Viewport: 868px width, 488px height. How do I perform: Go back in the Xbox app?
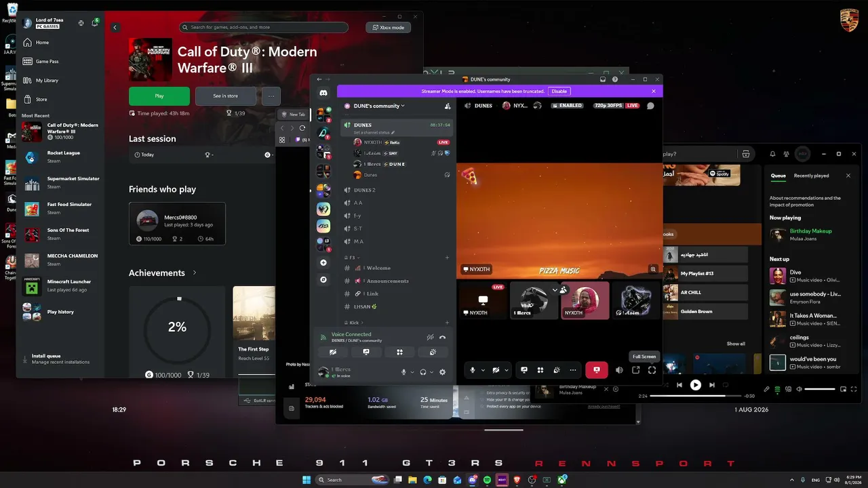click(x=115, y=27)
